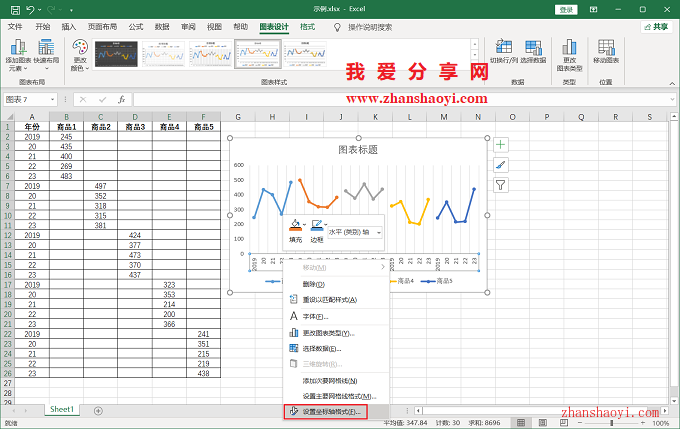This screenshot has height=429, width=680.
Task: Apply the dark background chart style thumbnail
Action: [116, 54]
